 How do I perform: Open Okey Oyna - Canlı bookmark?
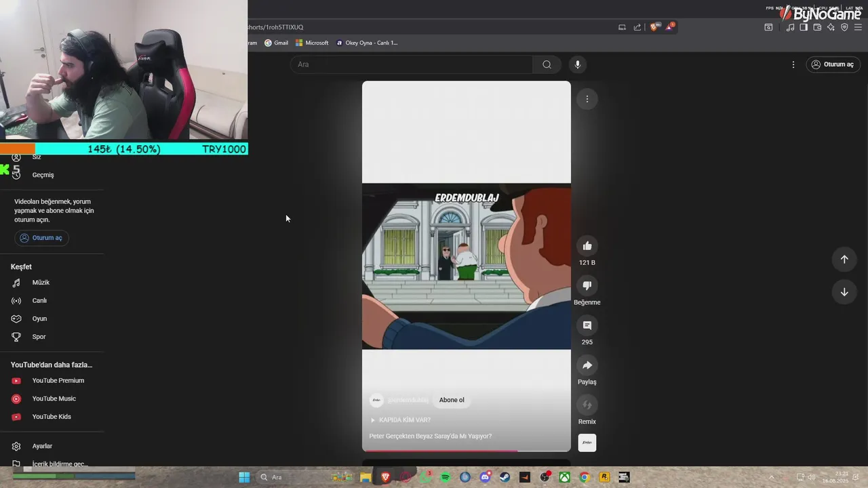pyautogui.click(x=366, y=43)
